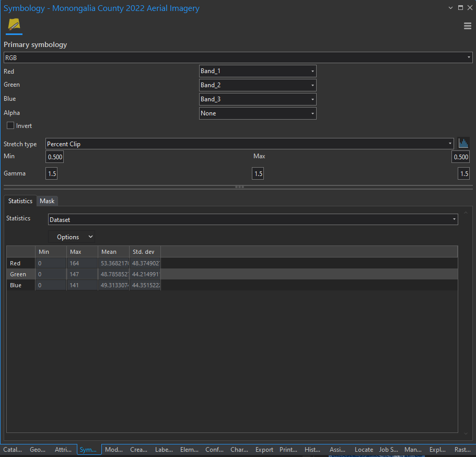
Task: Toggle the Invert checkbox
Action: click(10, 126)
